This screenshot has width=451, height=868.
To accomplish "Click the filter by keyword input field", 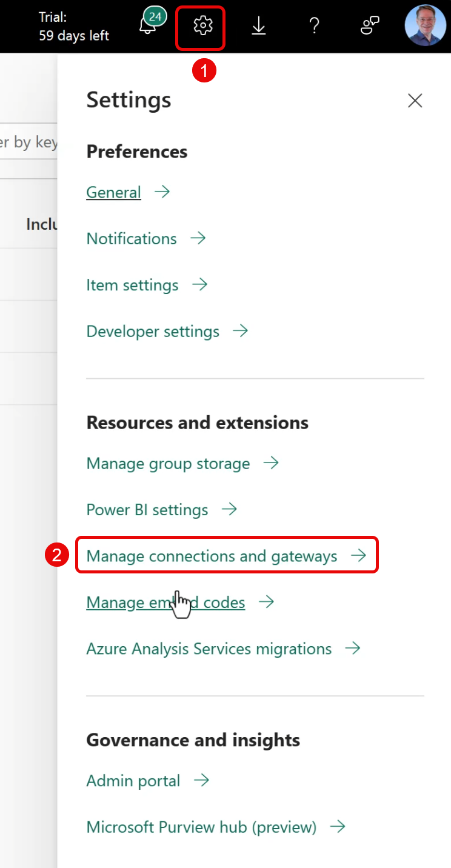I will pyautogui.click(x=28, y=142).
